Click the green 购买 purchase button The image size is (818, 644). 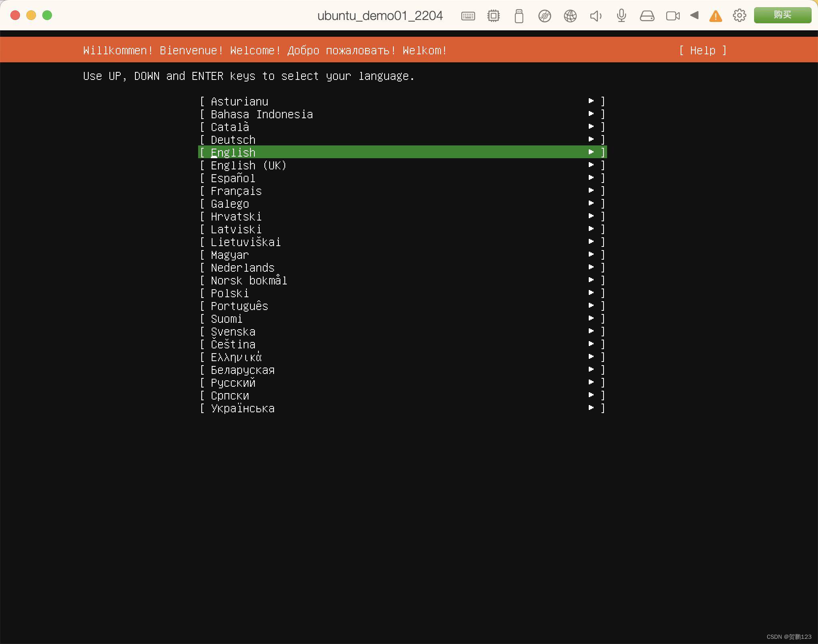782,15
